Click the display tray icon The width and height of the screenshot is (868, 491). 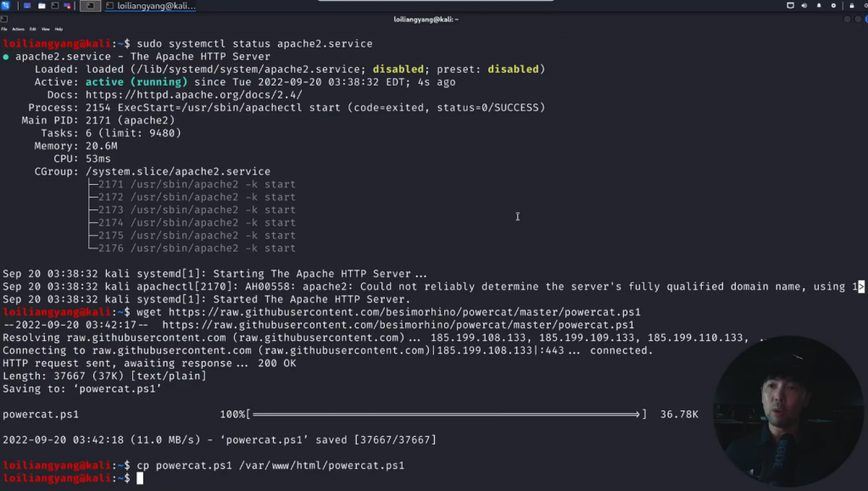click(791, 6)
